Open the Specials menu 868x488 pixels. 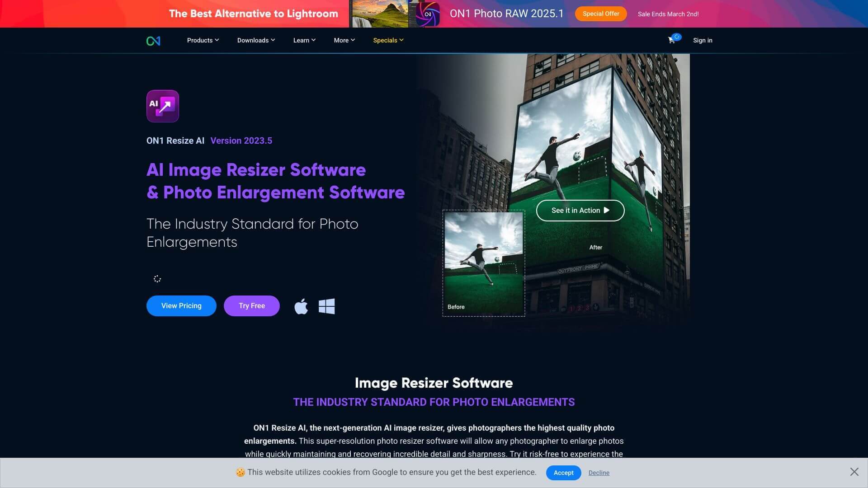click(387, 40)
